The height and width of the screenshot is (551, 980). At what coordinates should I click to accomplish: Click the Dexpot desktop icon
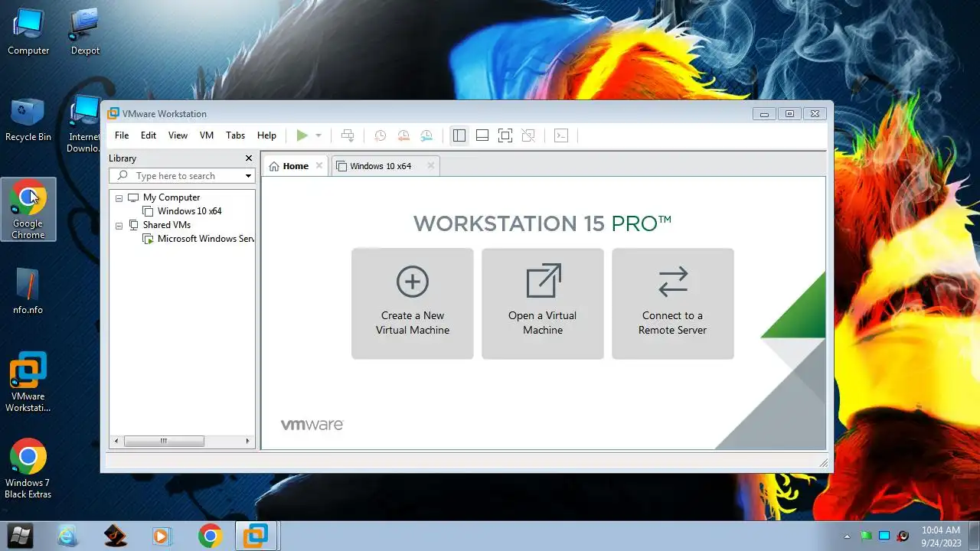point(85,32)
